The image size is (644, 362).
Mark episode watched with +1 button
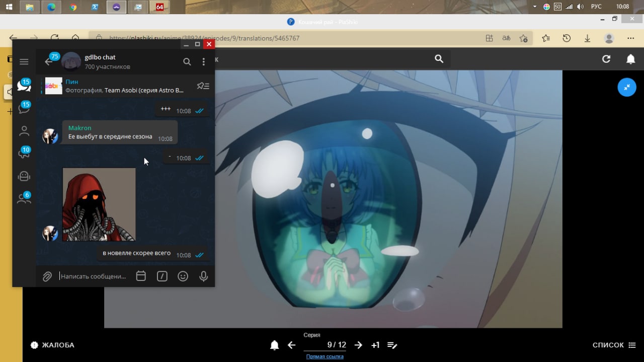(375, 345)
